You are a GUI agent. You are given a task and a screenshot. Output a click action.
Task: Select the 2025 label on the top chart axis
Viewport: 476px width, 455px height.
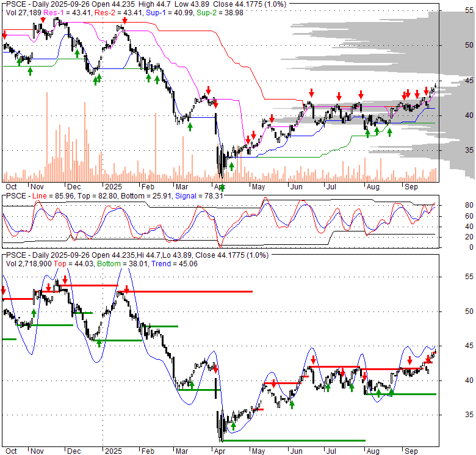[114, 187]
